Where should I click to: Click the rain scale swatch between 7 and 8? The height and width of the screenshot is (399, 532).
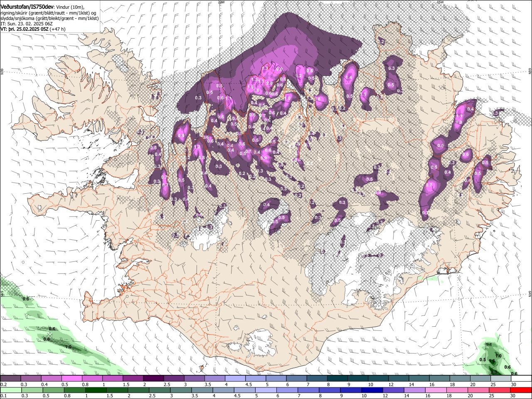tap(308, 390)
